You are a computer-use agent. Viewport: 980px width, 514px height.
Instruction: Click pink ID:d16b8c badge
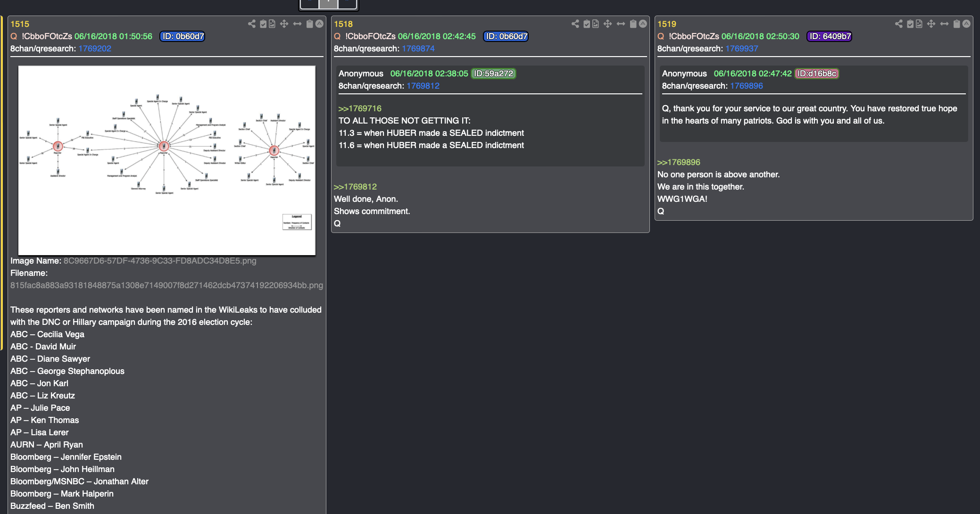coord(817,74)
